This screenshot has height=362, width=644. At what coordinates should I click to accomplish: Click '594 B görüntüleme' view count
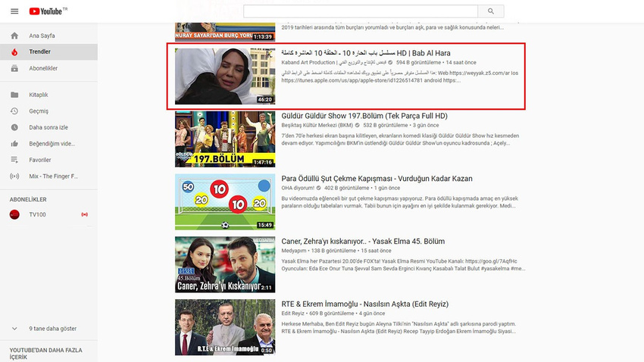click(418, 62)
